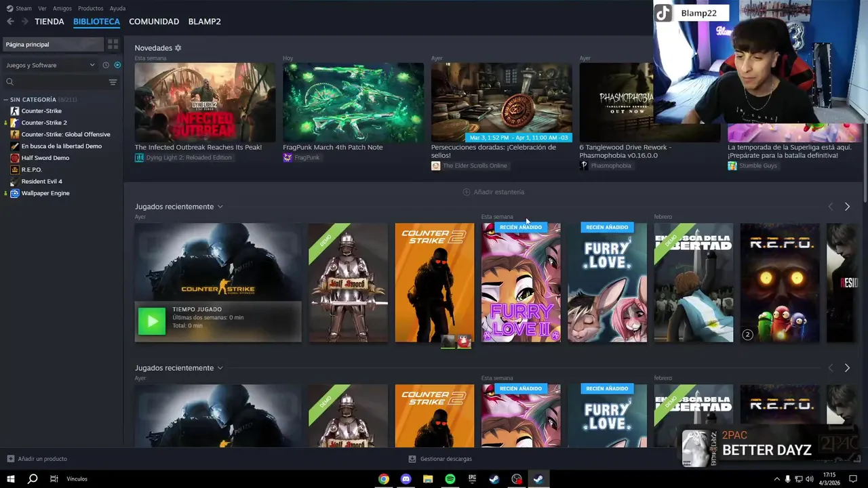
Task: Open FragPunk March 4th Patch Note
Action: (x=353, y=102)
